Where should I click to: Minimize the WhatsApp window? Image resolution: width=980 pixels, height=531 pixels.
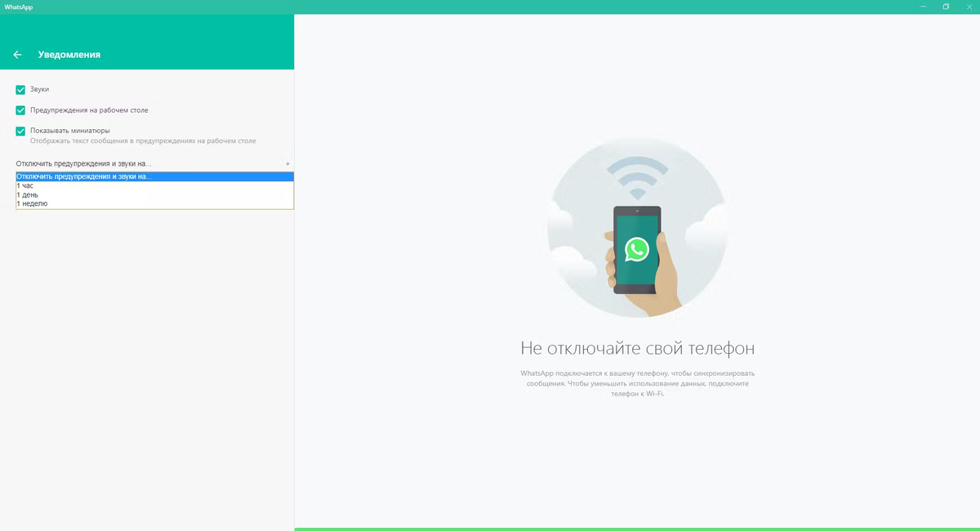click(x=923, y=7)
